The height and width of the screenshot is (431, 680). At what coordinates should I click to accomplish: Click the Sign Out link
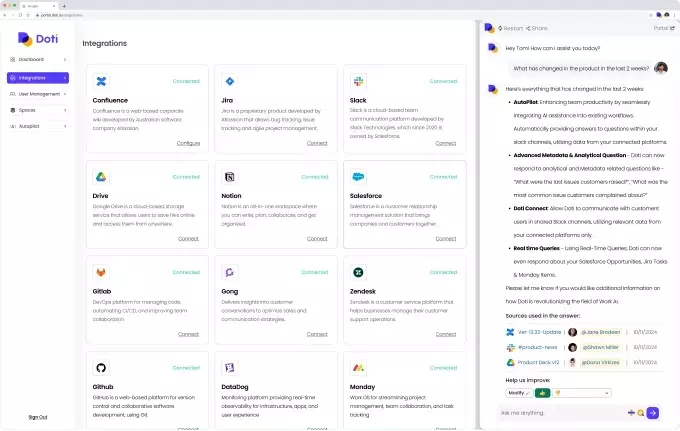tap(38, 417)
